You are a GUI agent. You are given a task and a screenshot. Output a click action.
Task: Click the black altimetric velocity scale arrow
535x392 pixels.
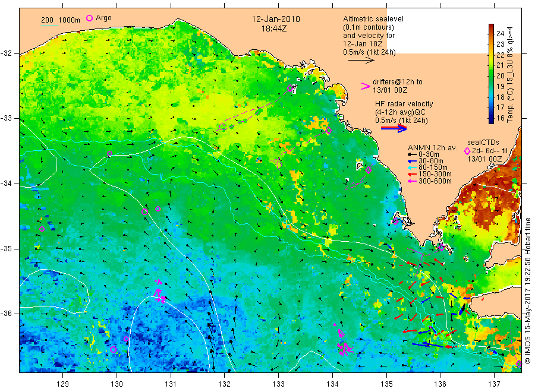point(361,61)
